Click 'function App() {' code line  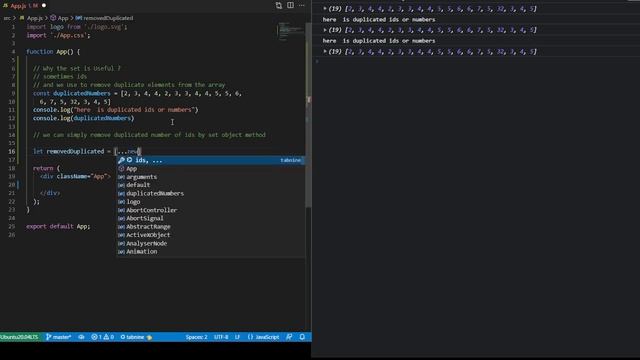[53, 51]
